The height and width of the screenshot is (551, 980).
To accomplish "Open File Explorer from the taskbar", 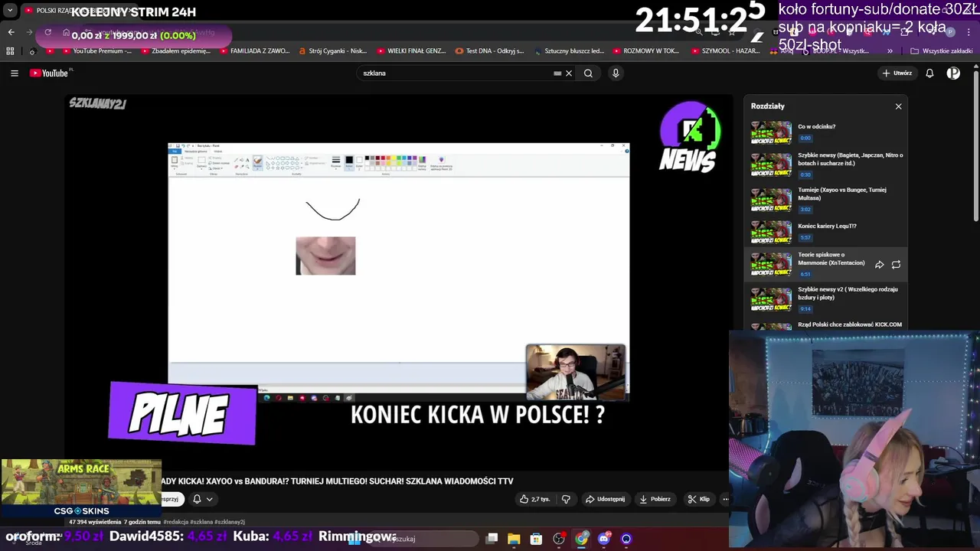I will point(514,539).
